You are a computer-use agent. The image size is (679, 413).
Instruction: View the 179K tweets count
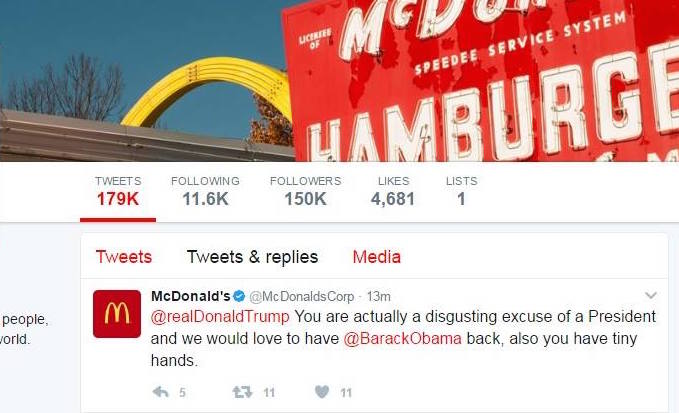[x=118, y=192]
